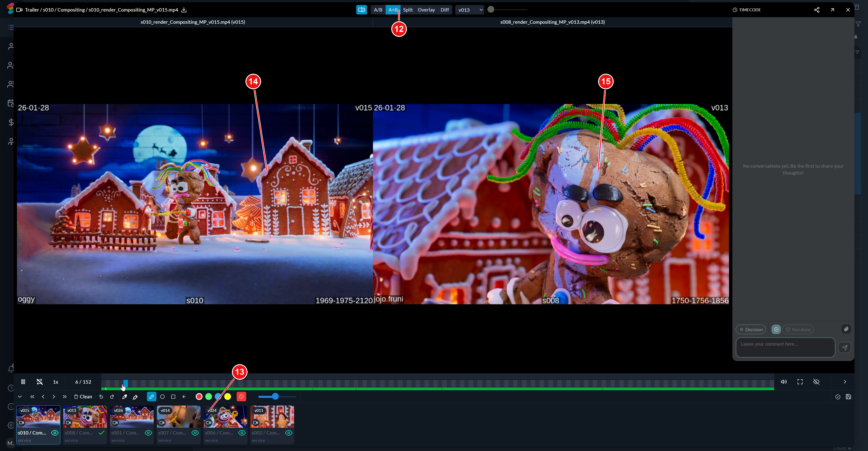Click the 6 / 152 frame counter
The image size is (868, 451).
tap(83, 382)
